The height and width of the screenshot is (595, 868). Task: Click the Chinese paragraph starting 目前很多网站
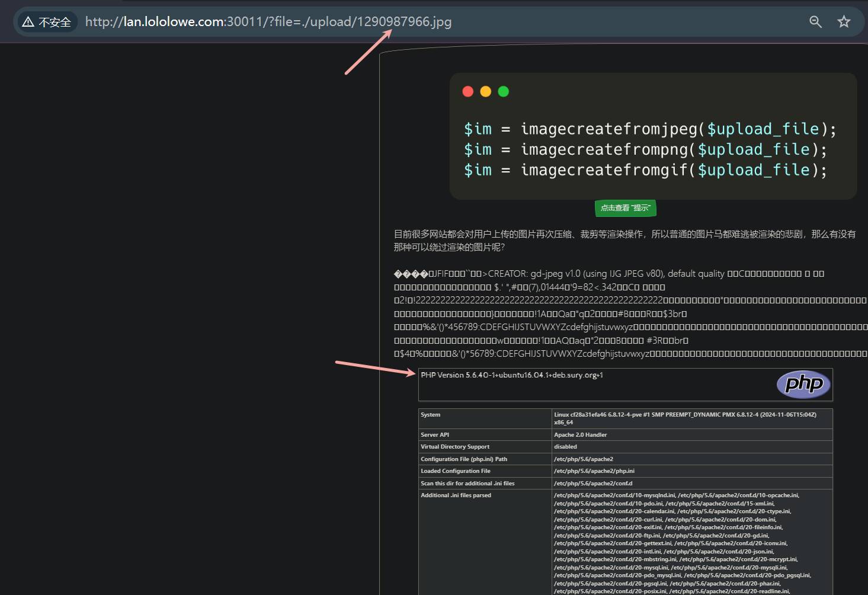[624, 241]
